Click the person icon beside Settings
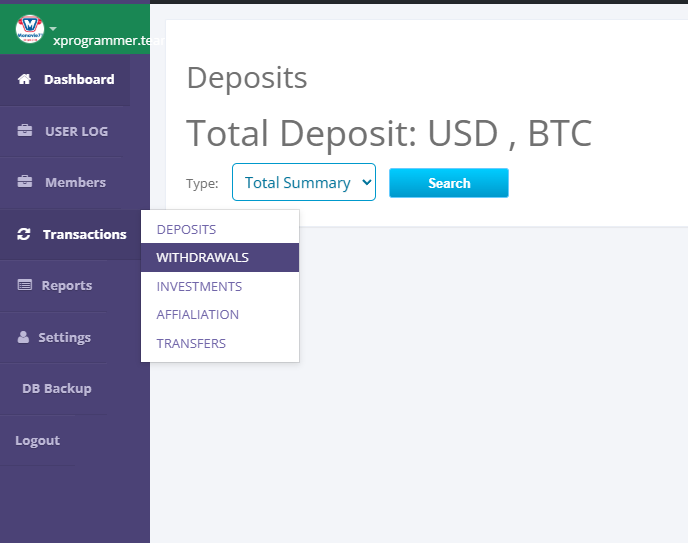Image resolution: width=688 pixels, height=543 pixels. (24, 338)
